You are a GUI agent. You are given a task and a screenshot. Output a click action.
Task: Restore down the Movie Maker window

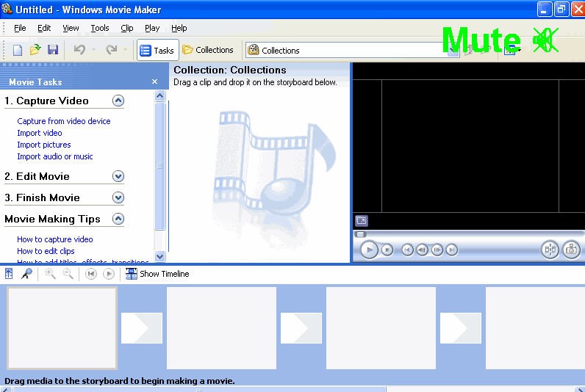point(561,10)
